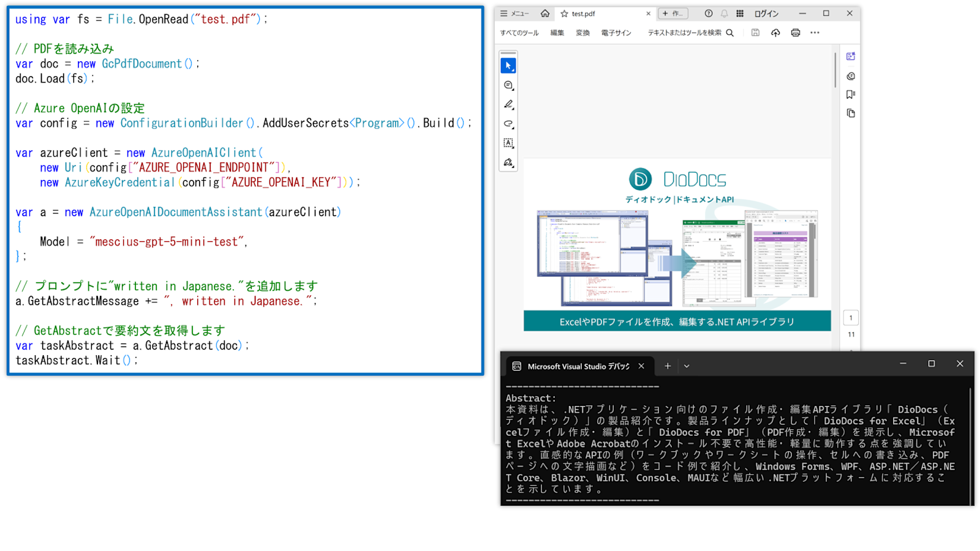Show the bookmarks panel in Acrobat
The width and height of the screenshot is (980, 551).
851,94
